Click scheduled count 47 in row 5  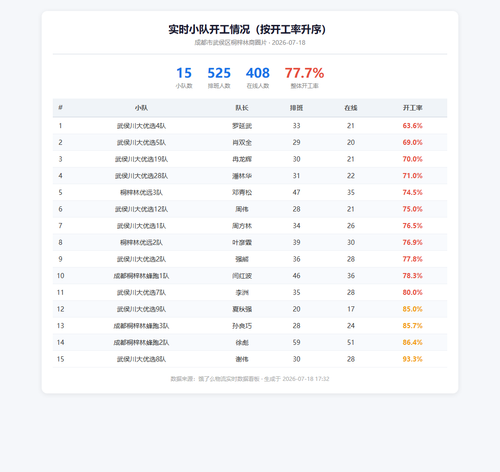296,193
